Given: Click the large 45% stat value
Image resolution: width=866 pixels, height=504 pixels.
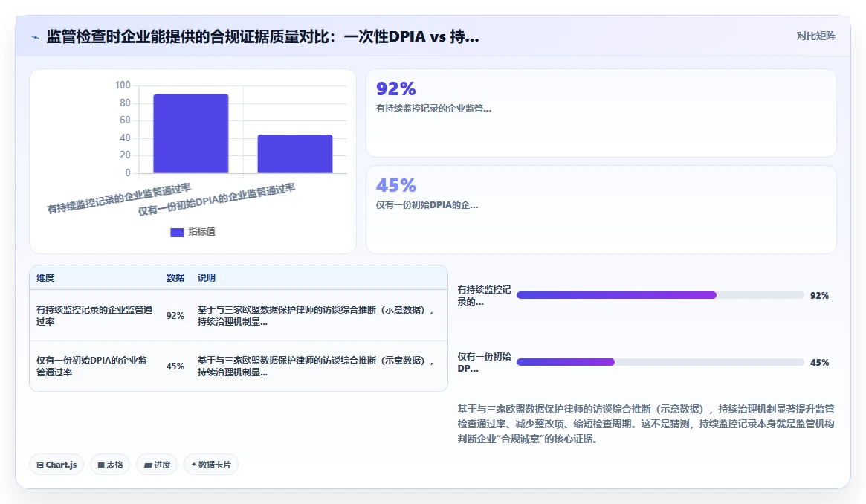Looking at the screenshot, I should 396,185.
